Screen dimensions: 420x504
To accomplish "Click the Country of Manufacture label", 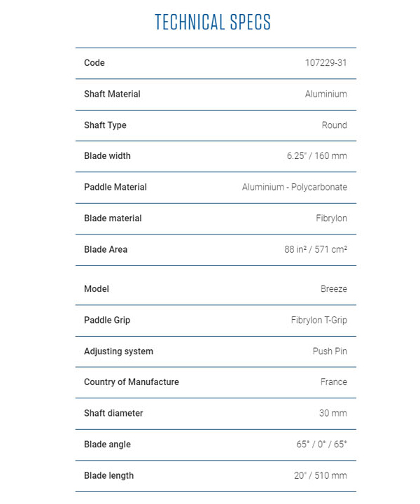I will click(131, 382).
